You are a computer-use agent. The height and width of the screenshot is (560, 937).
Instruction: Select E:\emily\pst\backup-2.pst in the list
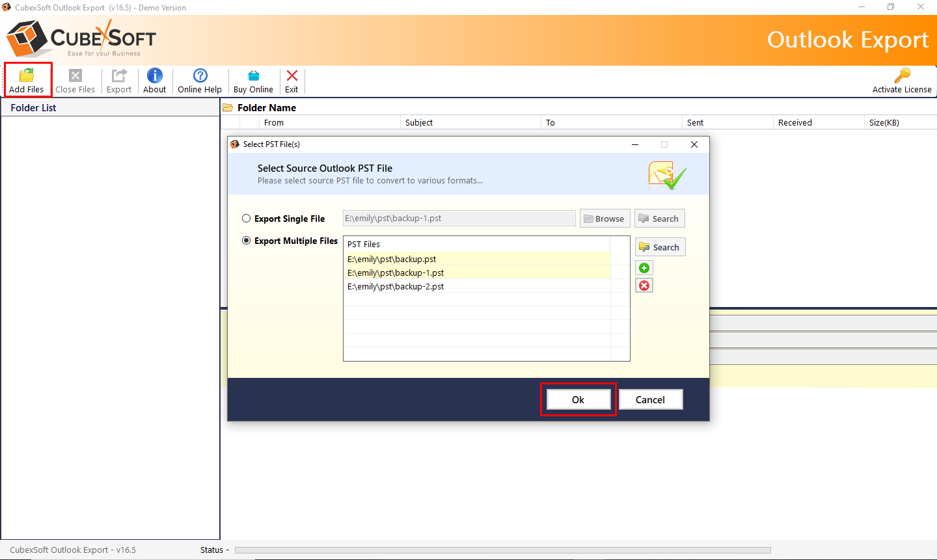(x=477, y=286)
